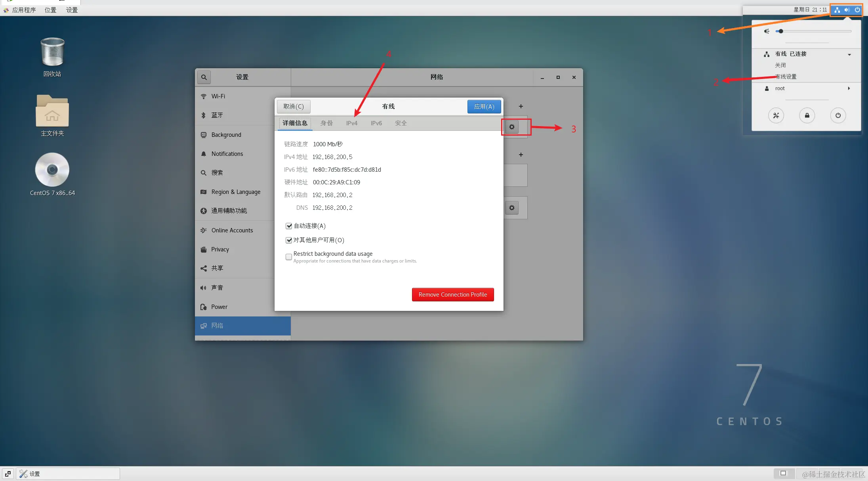Viewport: 868px width, 481px height.
Task: Expand the root user submenu arrow
Action: pos(849,88)
